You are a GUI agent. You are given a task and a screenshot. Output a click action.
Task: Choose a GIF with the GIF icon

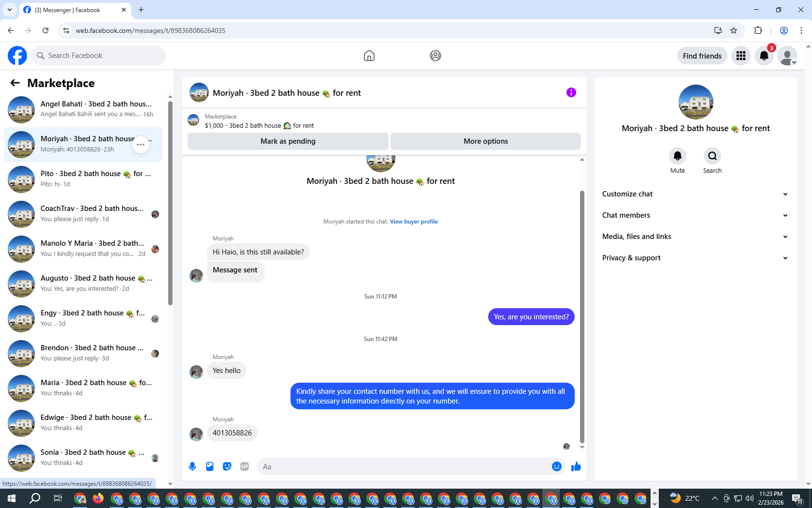coord(245,466)
